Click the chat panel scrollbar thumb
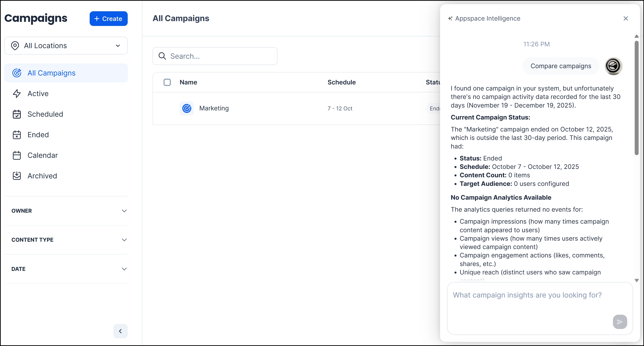This screenshot has height=346, width=644. pos(636,98)
